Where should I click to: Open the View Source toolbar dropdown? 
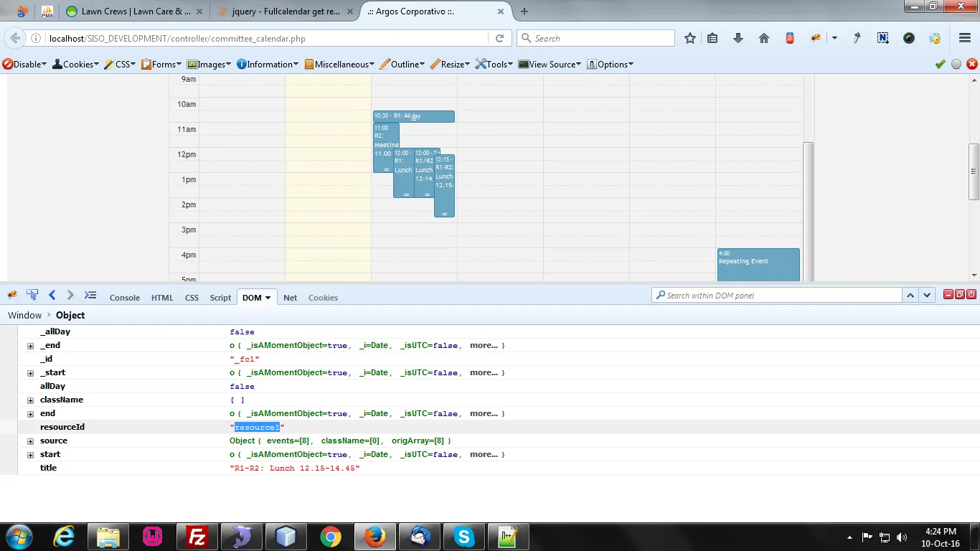(x=550, y=65)
